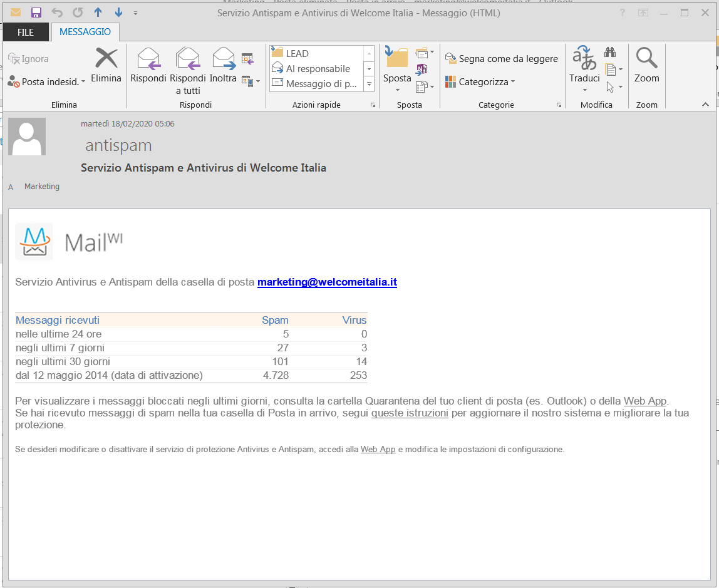Image resolution: width=719 pixels, height=588 pixels.
Task: Click the virus total 253
Action: (x=359, y=375)
